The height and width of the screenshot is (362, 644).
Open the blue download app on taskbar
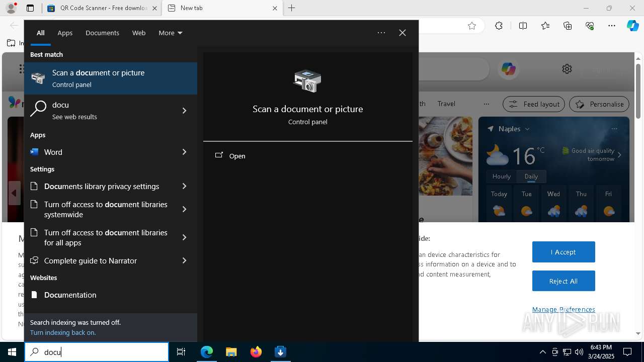coord(281,352)
